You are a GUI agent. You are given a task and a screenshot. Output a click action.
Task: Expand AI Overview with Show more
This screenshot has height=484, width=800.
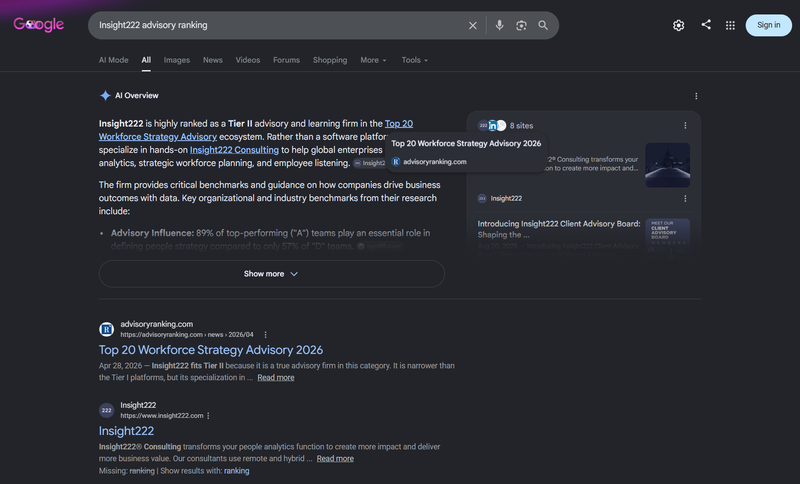pos(271,274)
